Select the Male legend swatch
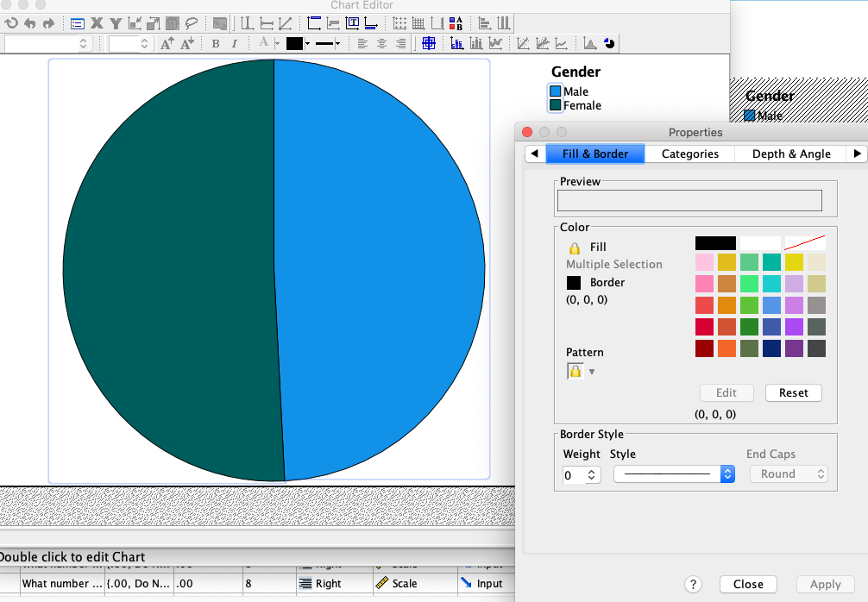 coord(556,91)
